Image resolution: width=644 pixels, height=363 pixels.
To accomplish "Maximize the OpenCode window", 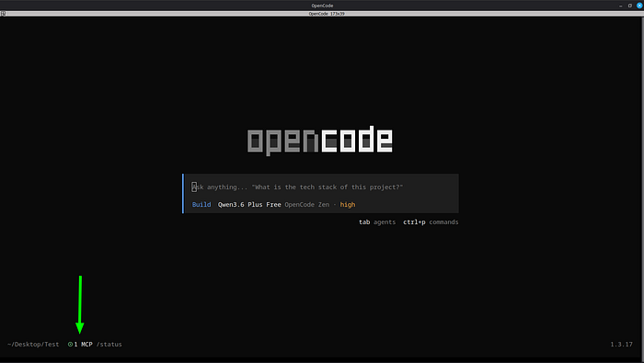I will [x=630, y=6].
